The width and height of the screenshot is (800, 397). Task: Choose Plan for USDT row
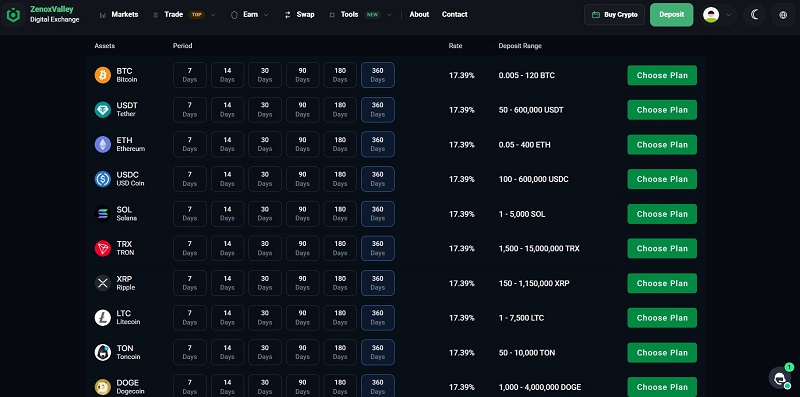click(x=662, y=110)
